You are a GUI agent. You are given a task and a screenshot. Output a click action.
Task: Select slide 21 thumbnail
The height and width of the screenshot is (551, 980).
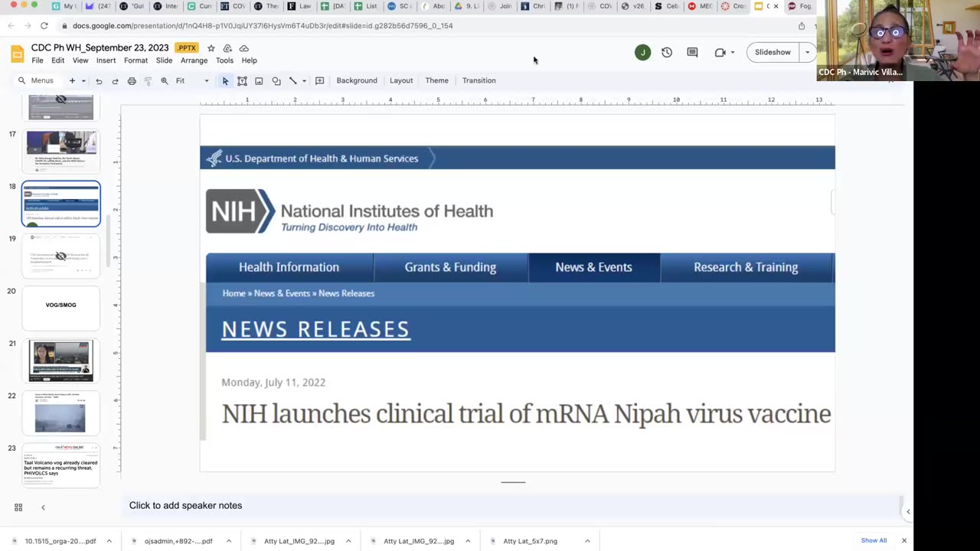point(61,360)
